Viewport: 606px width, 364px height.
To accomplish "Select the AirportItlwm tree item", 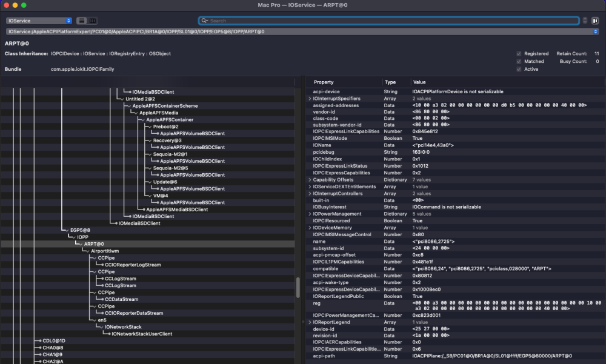I will coord(105,251).
